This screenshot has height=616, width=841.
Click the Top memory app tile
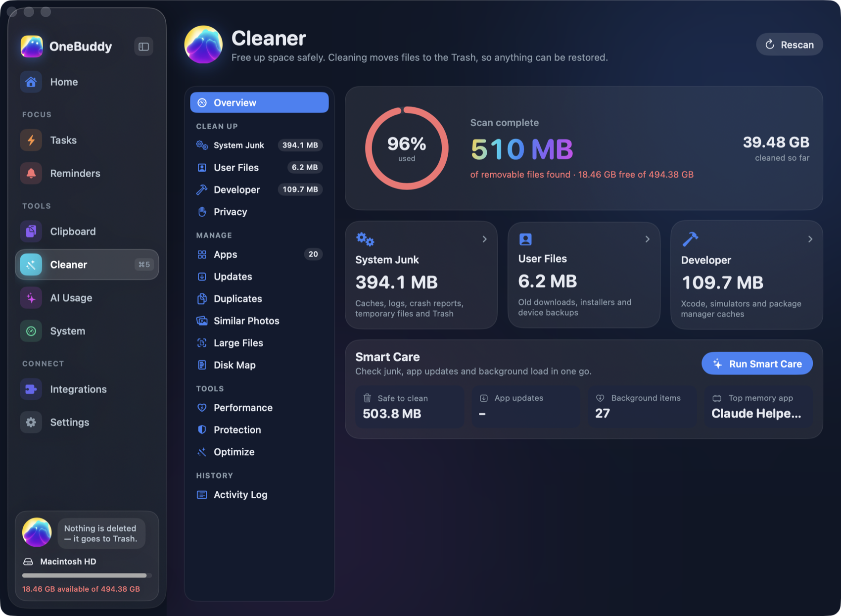[758, 407]
